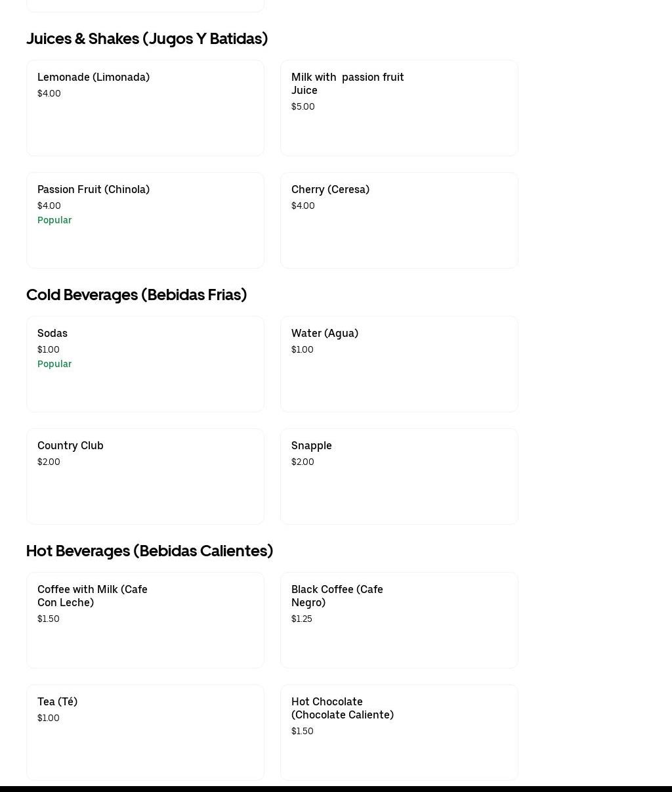Choose the Tea (Té) item
This screenshot has height=792, width=672.
[145, 732]
